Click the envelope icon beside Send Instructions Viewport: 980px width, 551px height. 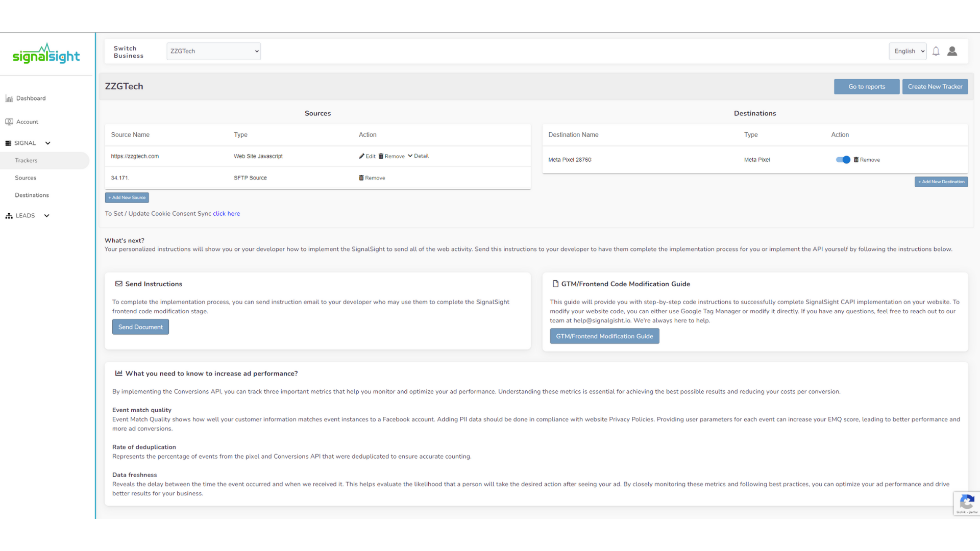118,284
